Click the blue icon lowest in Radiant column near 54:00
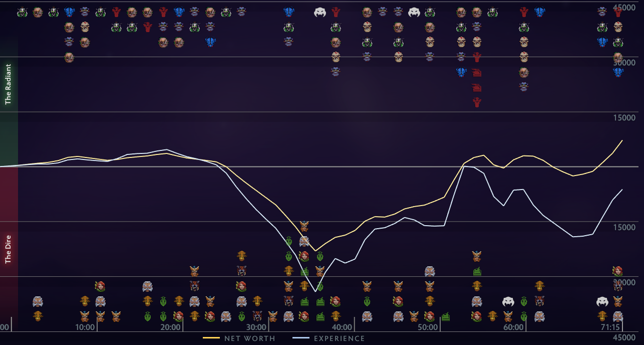Image resolution: width=644 pixels, height=345 pixels. tap(461, 72)
